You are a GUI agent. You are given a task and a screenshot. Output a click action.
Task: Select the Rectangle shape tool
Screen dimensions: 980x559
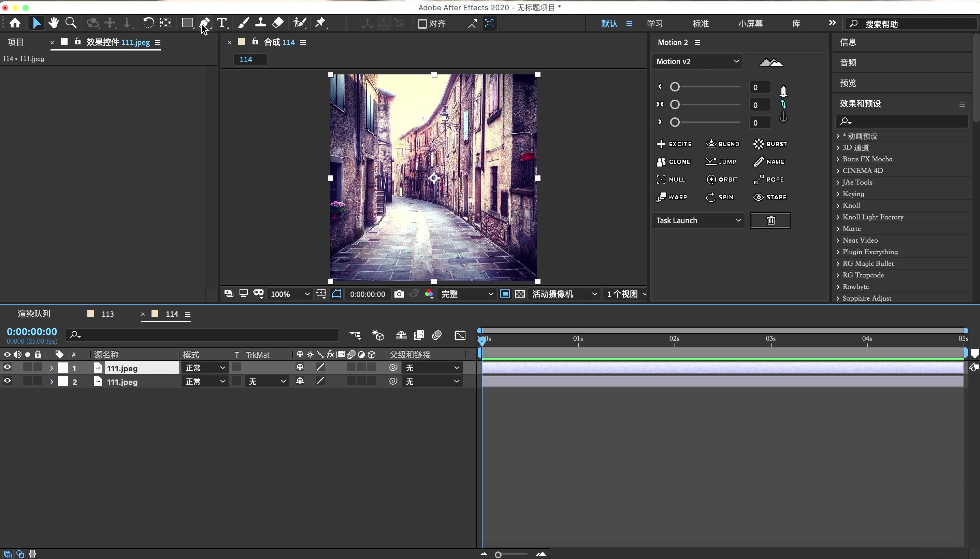click(x=187, y=23)
